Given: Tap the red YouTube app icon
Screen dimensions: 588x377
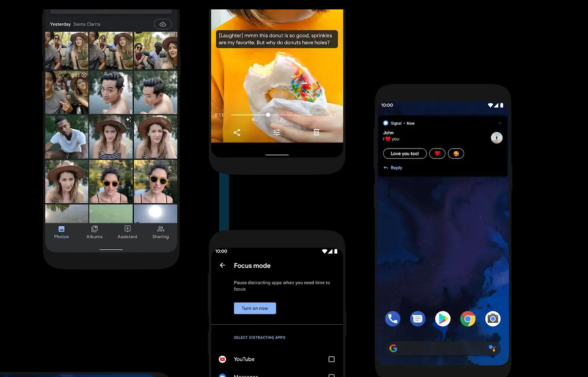Looking at the screenshot, I should tap(222, 359).
